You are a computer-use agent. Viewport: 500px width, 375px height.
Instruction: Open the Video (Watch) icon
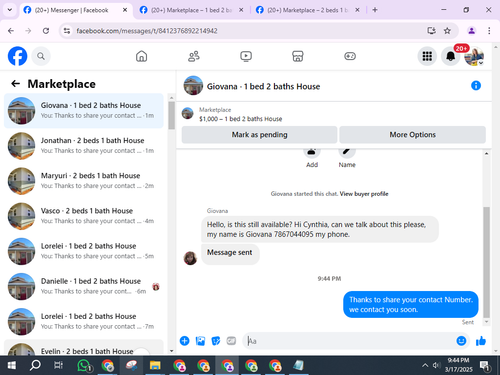tap(246, 56)
